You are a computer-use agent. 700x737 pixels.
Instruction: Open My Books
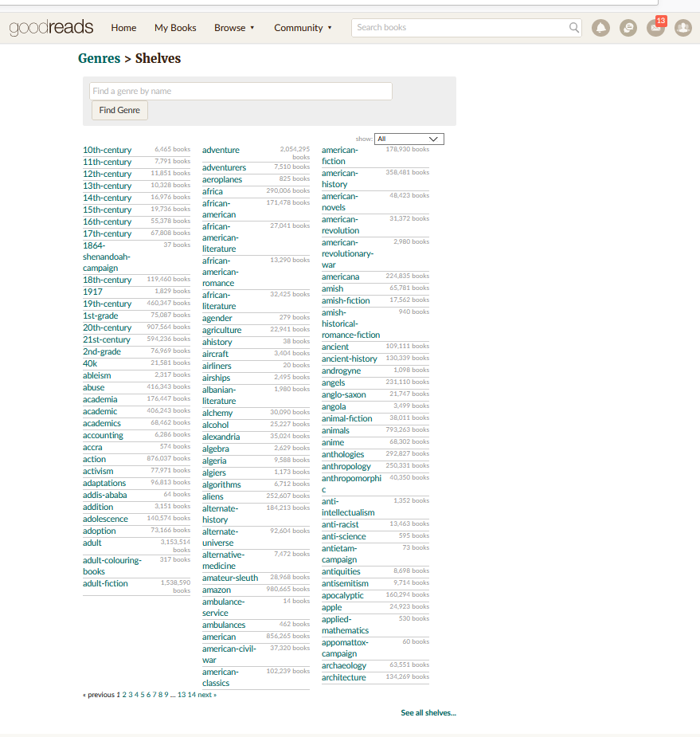(x=175, y=28)
